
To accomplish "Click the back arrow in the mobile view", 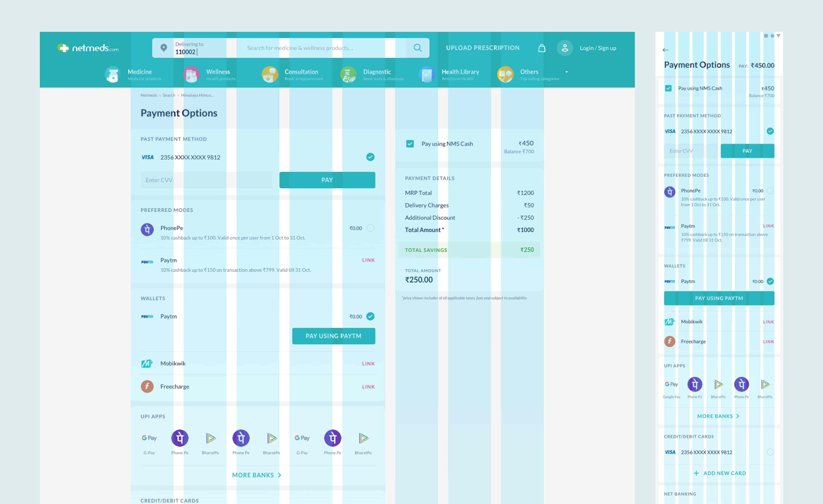I will tap(665, 50).
